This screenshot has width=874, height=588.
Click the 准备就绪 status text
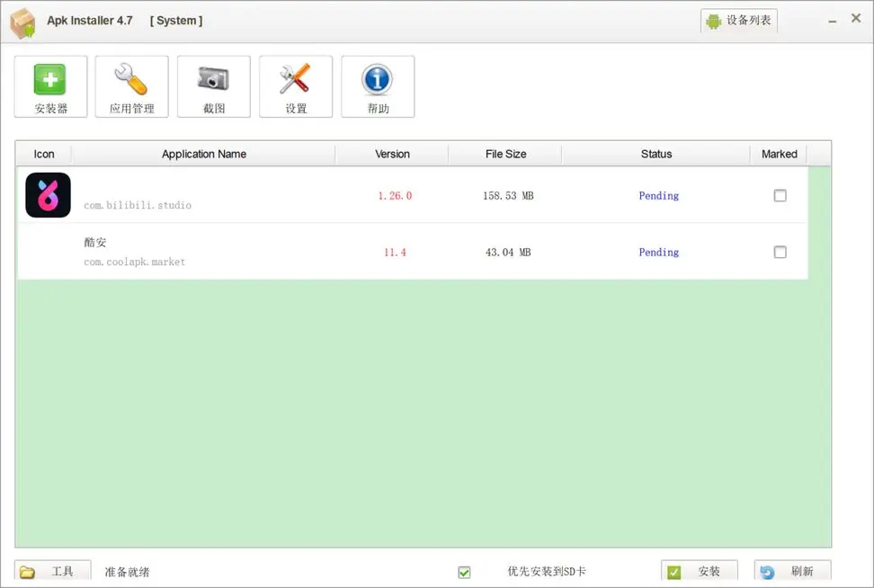coord(127,572)
